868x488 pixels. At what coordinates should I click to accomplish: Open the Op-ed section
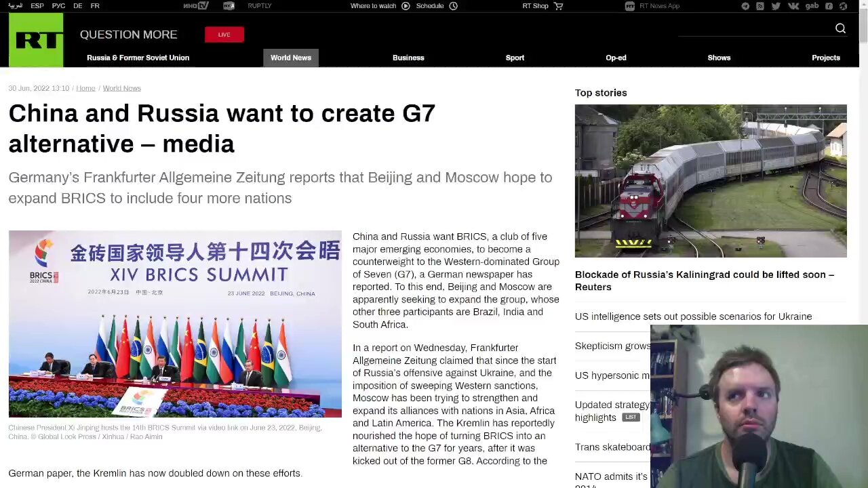click(616, 58)
